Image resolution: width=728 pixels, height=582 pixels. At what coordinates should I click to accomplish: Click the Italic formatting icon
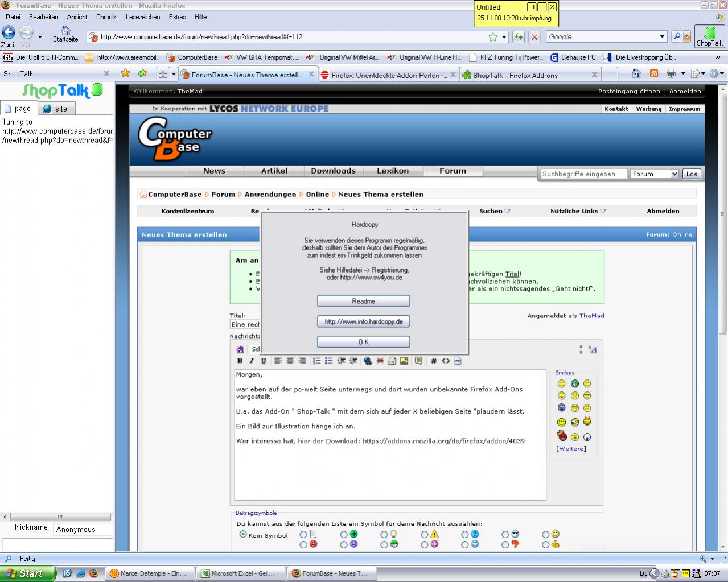click(252, 361)
